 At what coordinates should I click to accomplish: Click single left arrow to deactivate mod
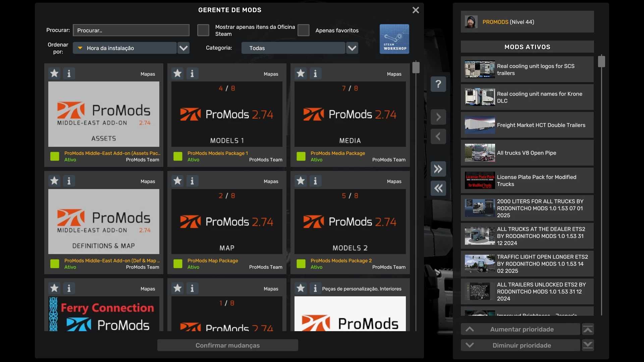(x=438, y=136)
